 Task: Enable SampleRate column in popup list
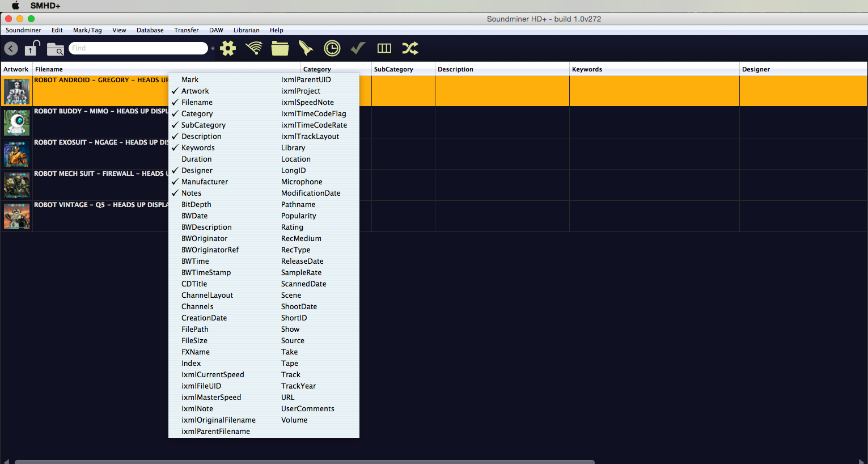click(301, 272)
